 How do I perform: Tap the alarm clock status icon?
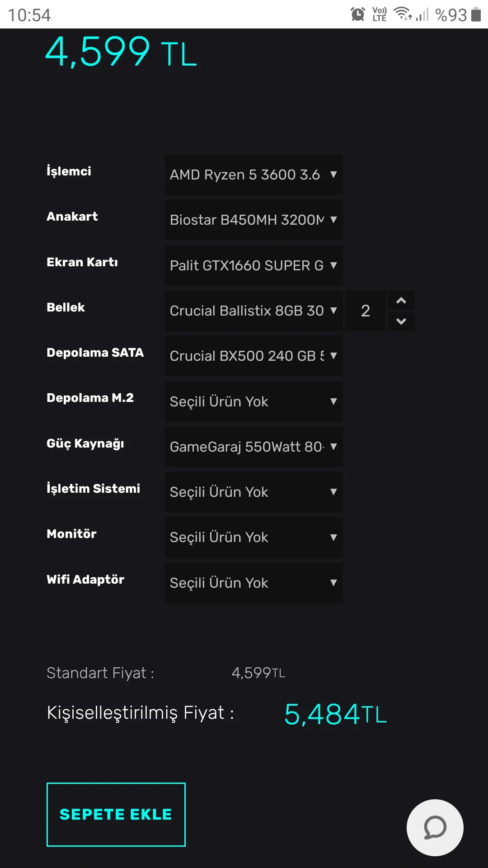click(x=357, y=14)
